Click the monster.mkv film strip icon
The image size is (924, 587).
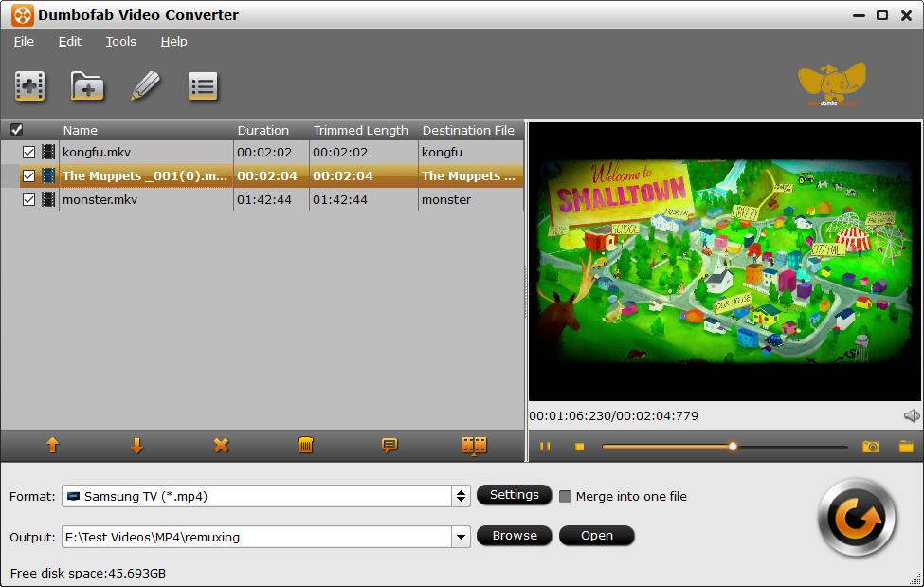48,199
